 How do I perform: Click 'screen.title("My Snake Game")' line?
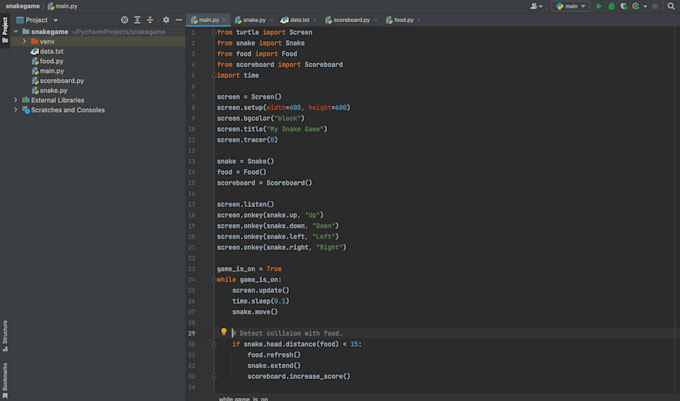pos(272,129)
